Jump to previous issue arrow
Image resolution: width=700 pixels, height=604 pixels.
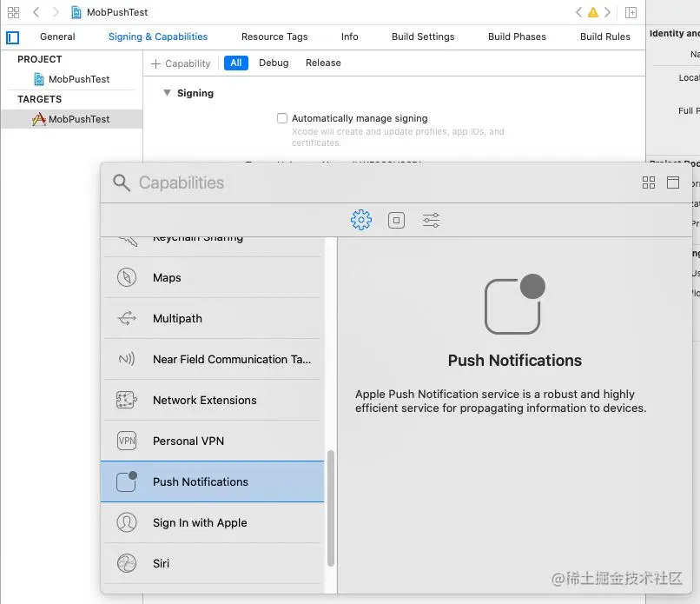click(x=578, y=12)
